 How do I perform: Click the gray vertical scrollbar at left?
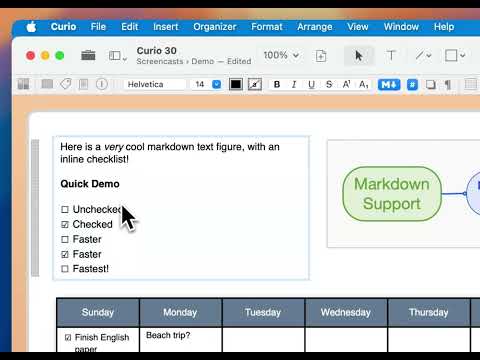35,208
